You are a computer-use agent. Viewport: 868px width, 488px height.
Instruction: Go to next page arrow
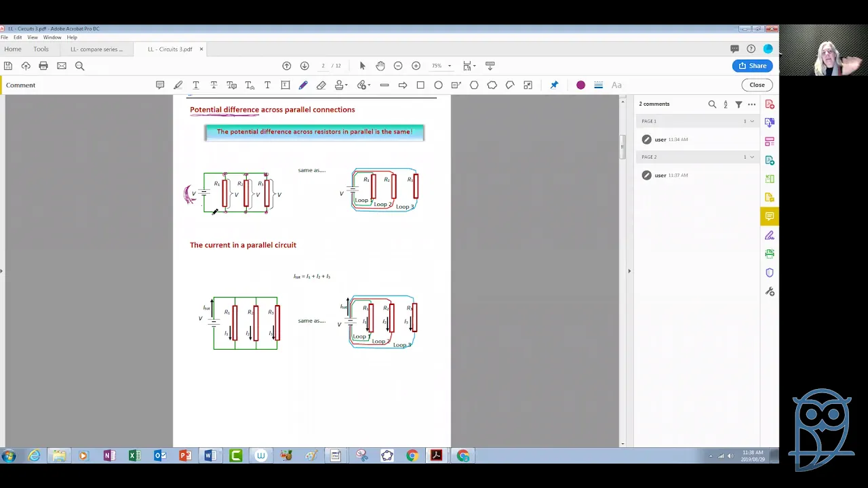coord(304,66)
